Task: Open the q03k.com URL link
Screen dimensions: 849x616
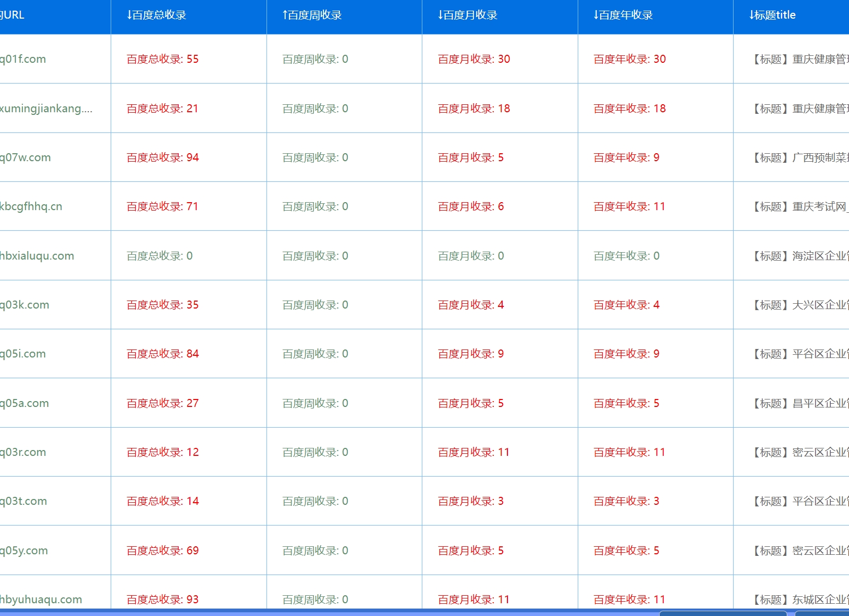Action: pos(24,305)
